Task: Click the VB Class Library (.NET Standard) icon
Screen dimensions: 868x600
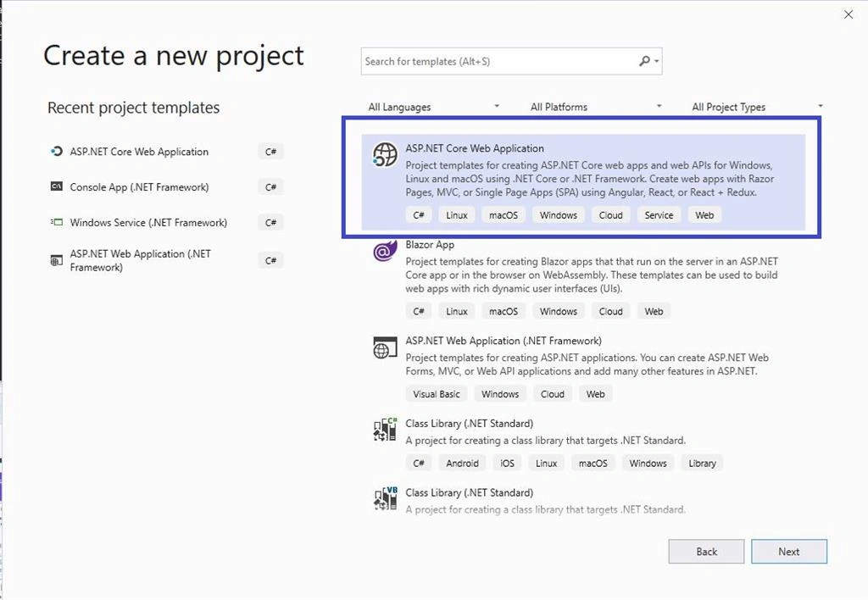Action: pos(385,498)
